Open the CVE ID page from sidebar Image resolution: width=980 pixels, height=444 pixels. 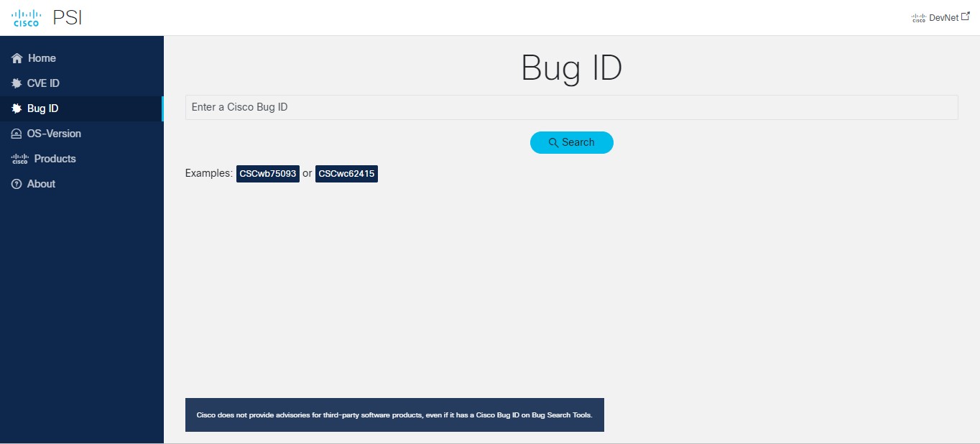81,83
